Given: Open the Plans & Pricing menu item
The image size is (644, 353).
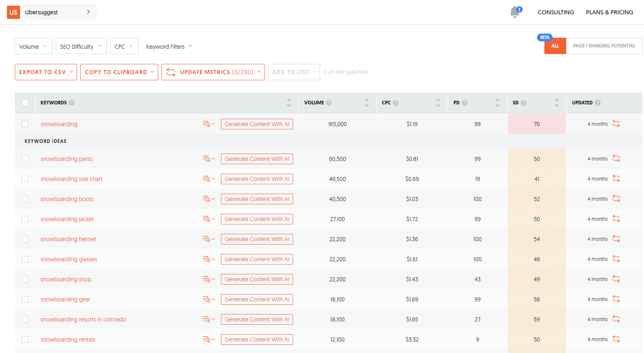Looking at the screenshot, I should point(609,12).
